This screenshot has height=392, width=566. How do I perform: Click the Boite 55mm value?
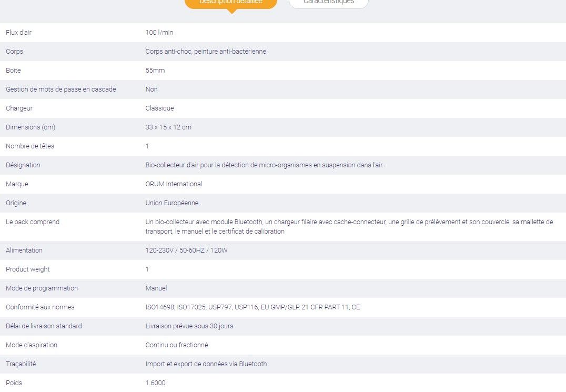[155, 71]
